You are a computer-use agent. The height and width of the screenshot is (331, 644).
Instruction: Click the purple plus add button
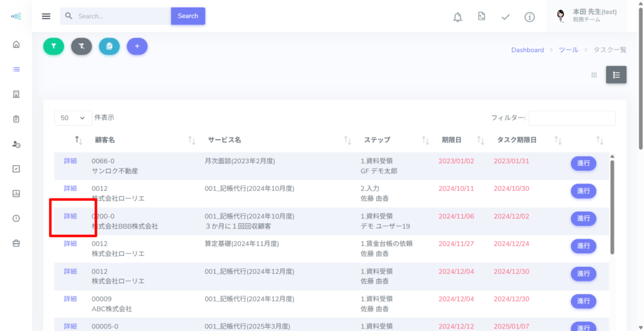pos(137,46)
